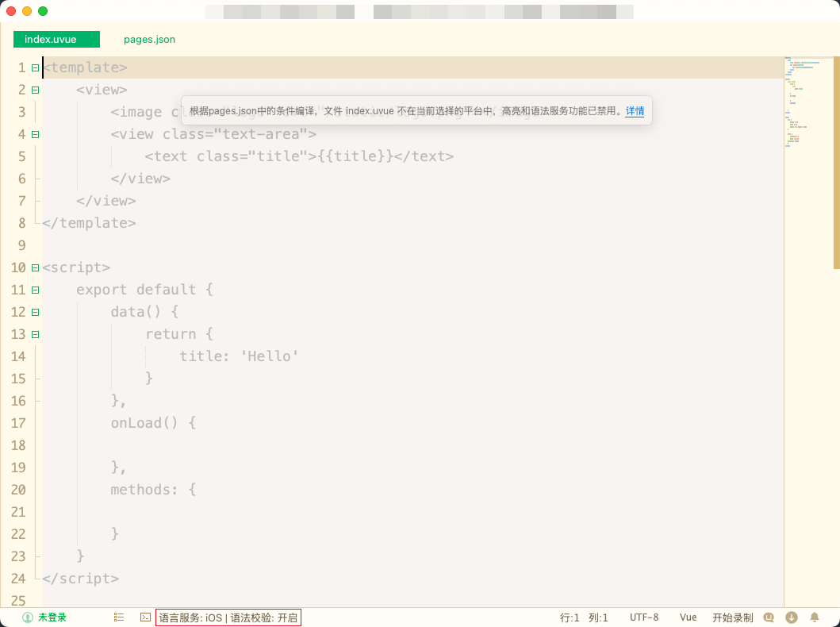
Task: Open the Vue language mode selector
Action: tap(688, 617)
